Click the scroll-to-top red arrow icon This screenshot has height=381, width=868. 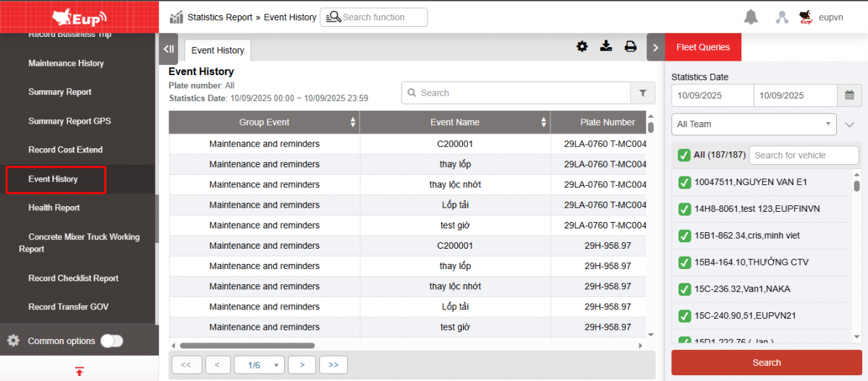click(x=80, y=372)
